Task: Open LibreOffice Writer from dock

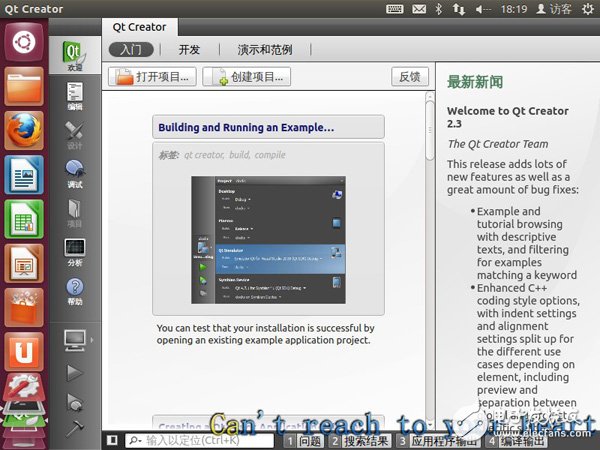Action: click(24, 175)
